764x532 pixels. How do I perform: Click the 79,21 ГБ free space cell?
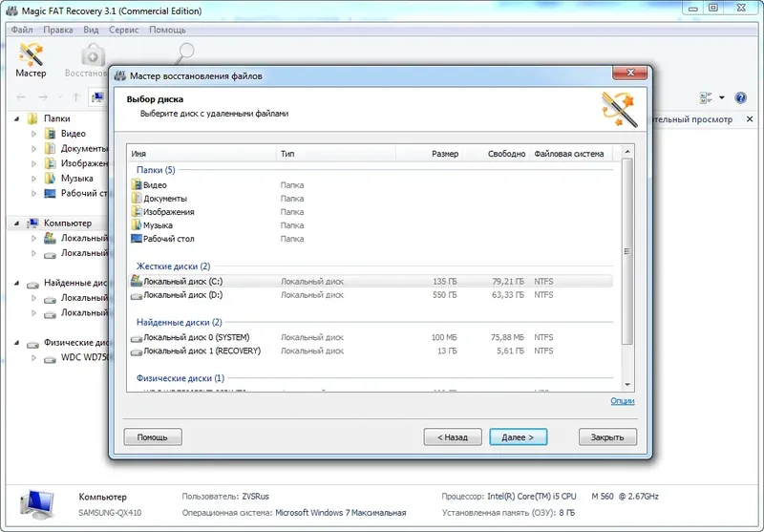coord(508,282)
